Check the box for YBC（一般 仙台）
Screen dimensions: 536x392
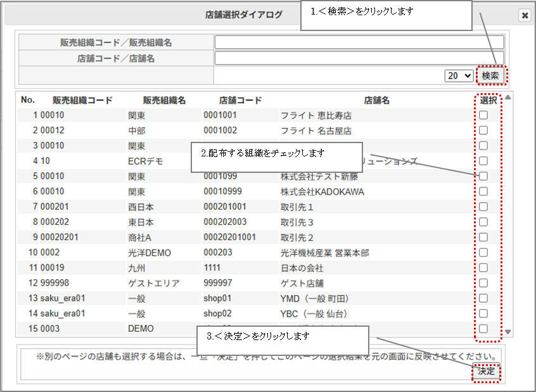click(483, 313)
